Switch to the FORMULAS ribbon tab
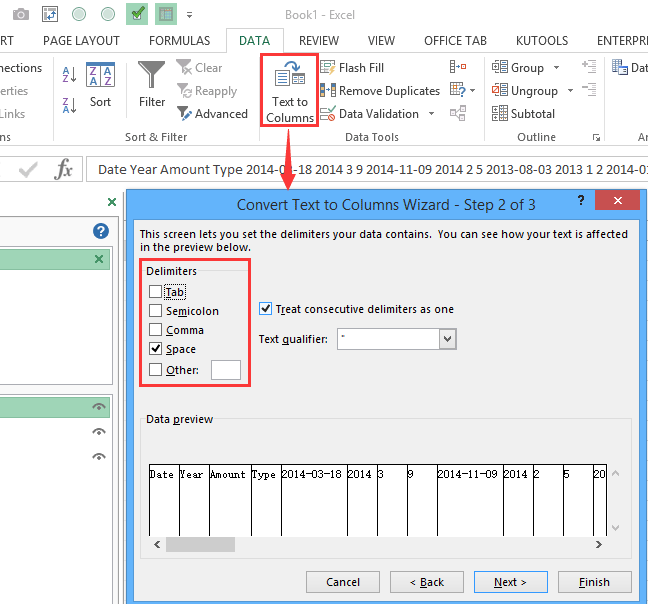Screen dimensions: 648x604 (x=180, y=41)
